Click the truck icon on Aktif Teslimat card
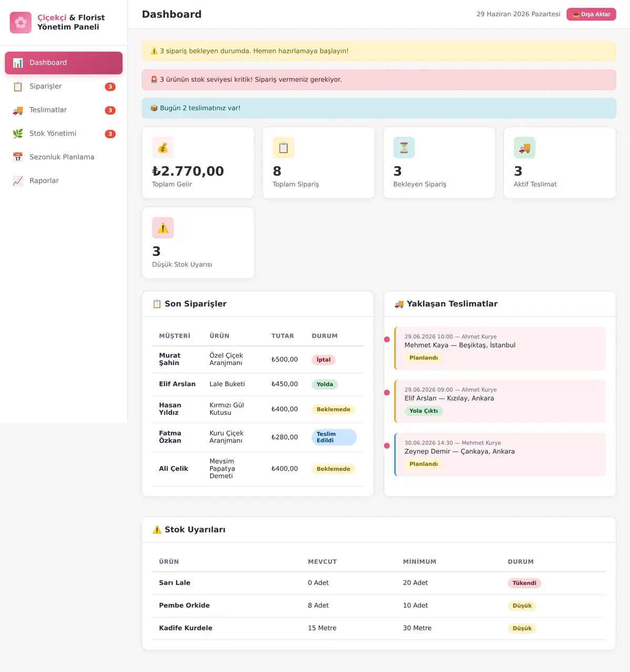The image size is (630, 672). [524, 148]
